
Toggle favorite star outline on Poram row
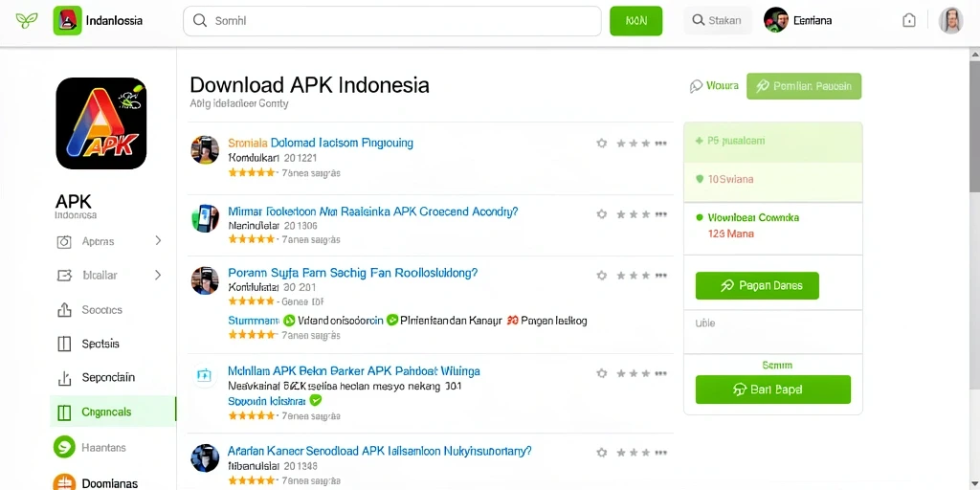click(601, 275)
